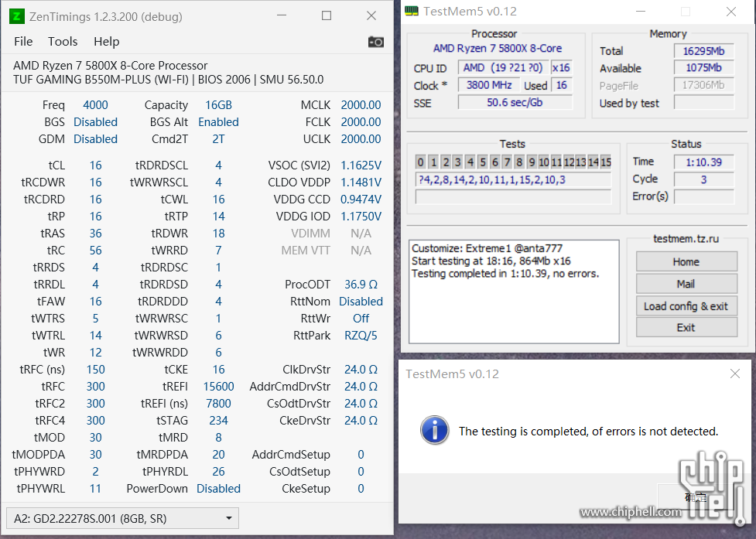Screen dimensions: 756x539
Task: Close the TestMem5 main window
Action: coord(731,12)
